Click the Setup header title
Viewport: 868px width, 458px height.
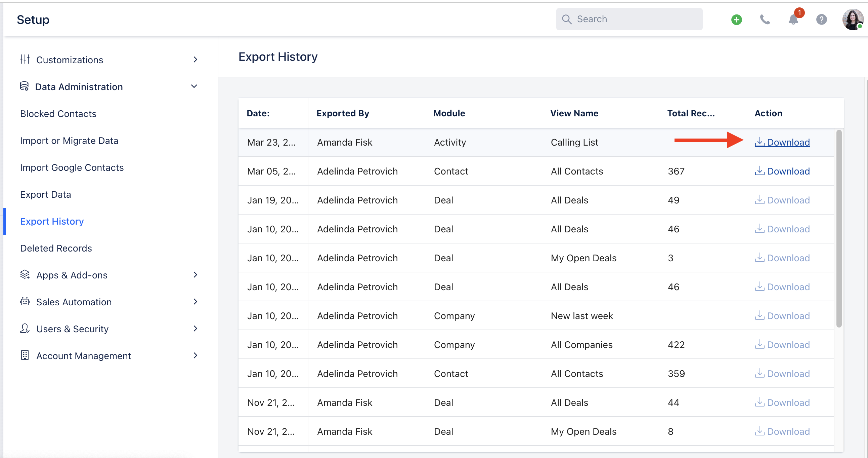(x=33, y=20)
